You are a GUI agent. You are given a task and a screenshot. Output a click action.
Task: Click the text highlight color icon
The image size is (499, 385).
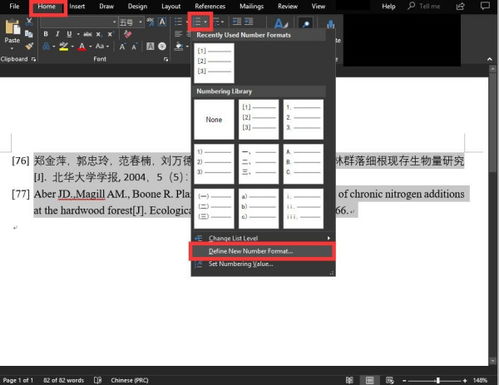pyautogui.click(x=63, y=46)
